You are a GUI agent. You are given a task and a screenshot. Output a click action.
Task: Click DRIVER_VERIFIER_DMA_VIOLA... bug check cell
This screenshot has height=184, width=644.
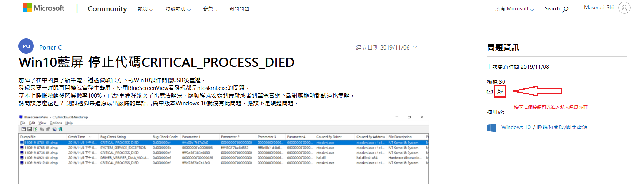[x=124, y=157]
